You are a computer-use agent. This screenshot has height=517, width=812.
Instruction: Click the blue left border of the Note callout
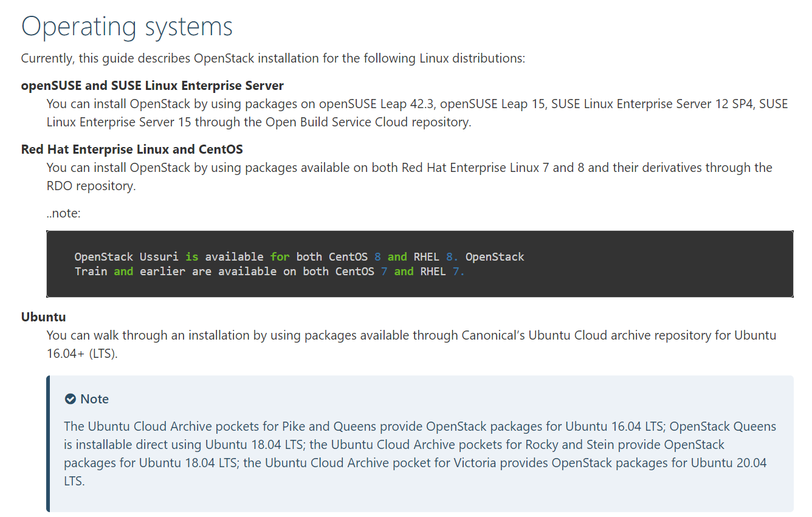click(48, 443)
